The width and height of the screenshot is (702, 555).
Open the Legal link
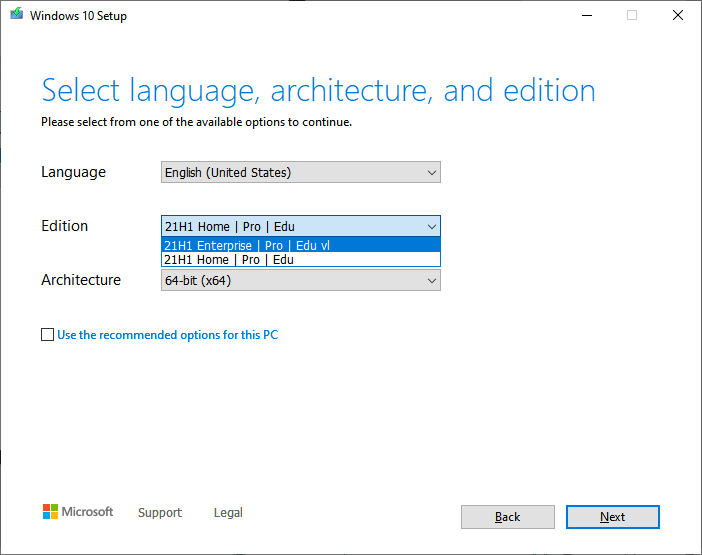(228, 513)
